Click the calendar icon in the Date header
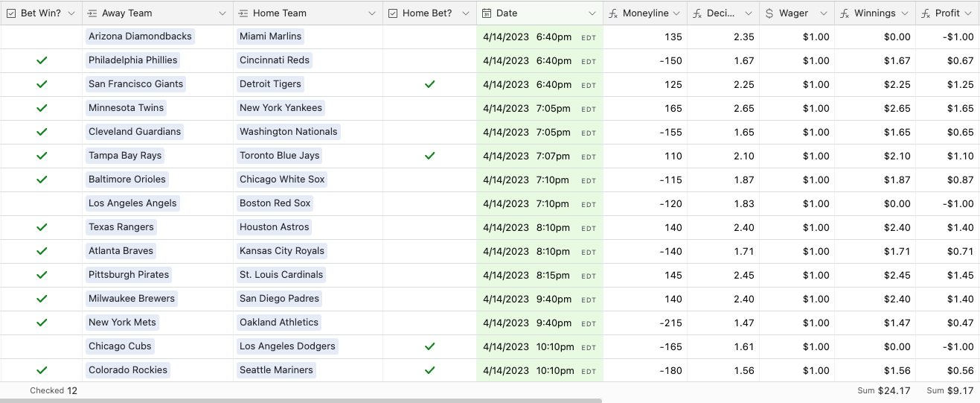Image resolution: width=980 pixels, height=403 pixels. click(487, 13)
